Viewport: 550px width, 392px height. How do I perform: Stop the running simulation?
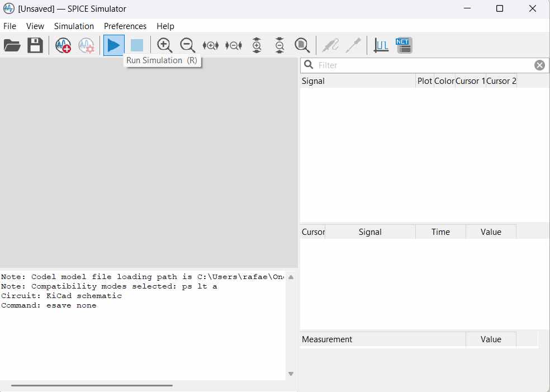click(137, 45)
